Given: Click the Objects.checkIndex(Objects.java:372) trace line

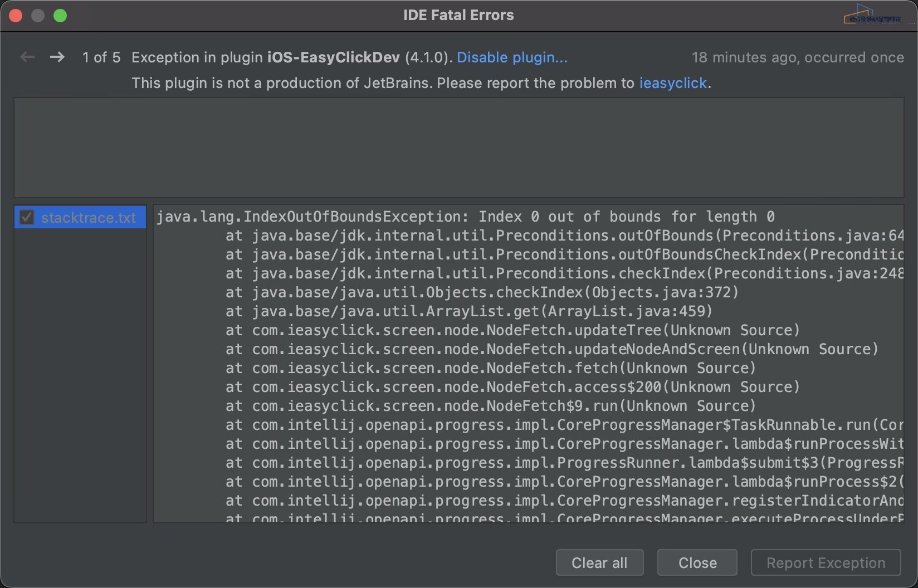Looking at the screenshot, I should click(x=482, y=292).
